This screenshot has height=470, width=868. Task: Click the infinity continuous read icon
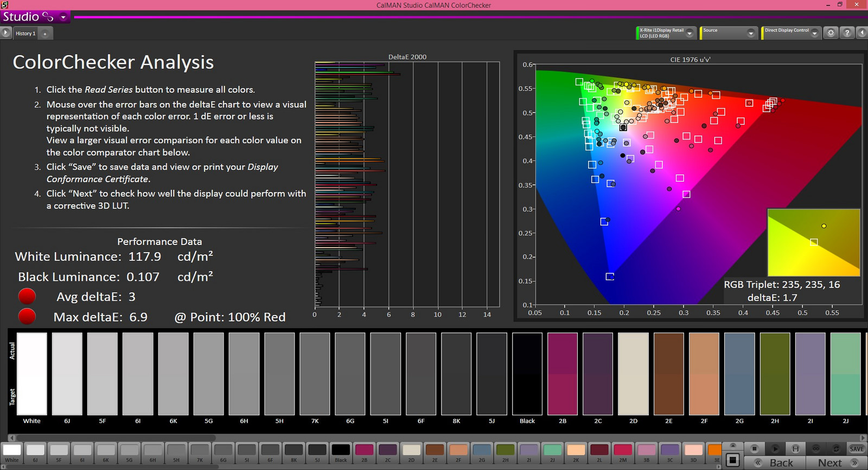pyautogui.click(x=816, y=448)
